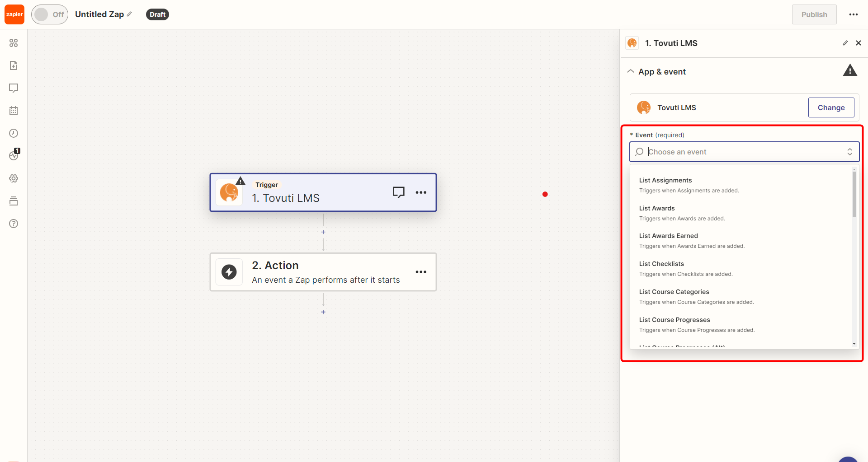Click the search magnifier in event field
This screenshot has width=868, height=462.
(x=639, y=152)
